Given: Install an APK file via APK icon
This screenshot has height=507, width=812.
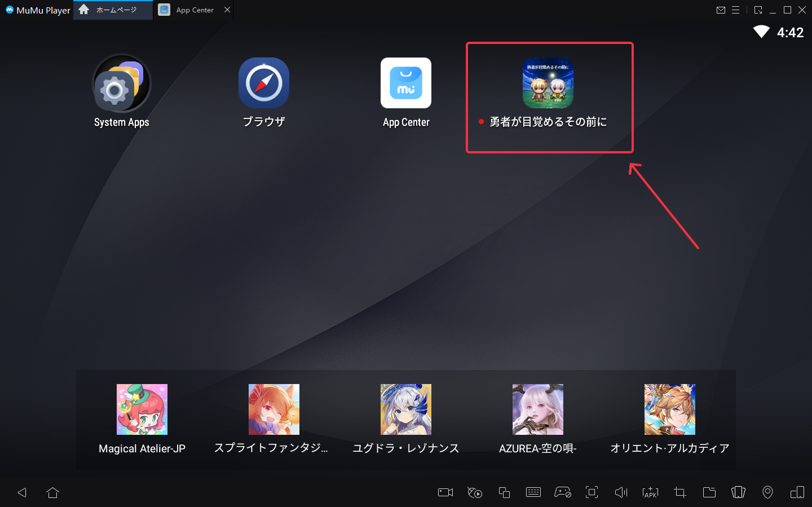Looking at the screenshot, I should pyautogui.click(x=651, y=492).
